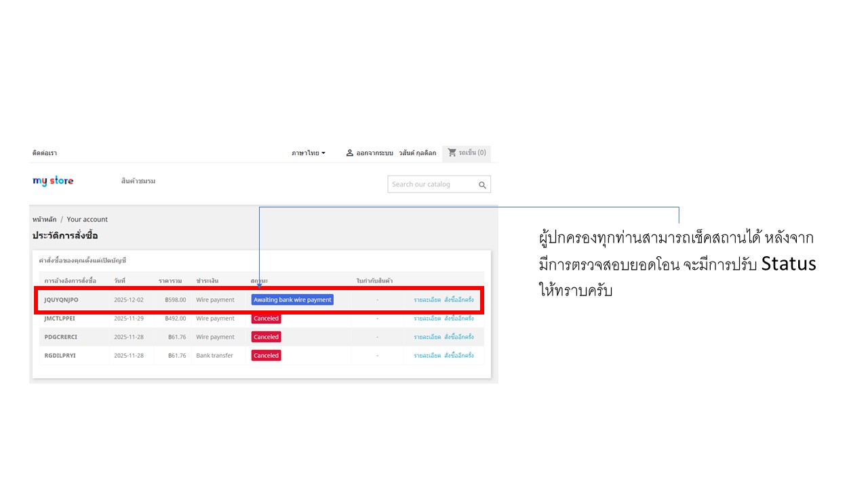The height and width of the screenshot is (488, 868).
Task: Click the magnifier search icon
Action: point(482,185)
